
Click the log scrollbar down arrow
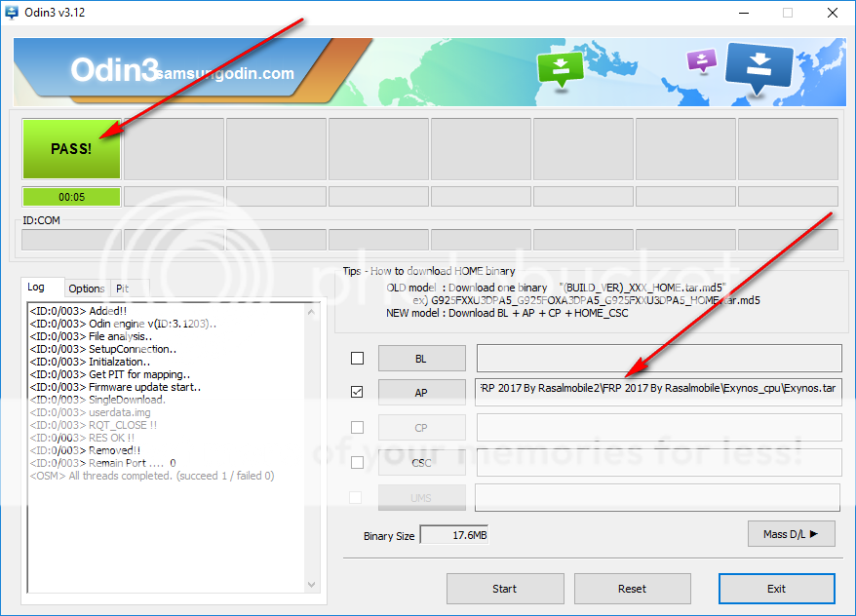coord(311,585)
